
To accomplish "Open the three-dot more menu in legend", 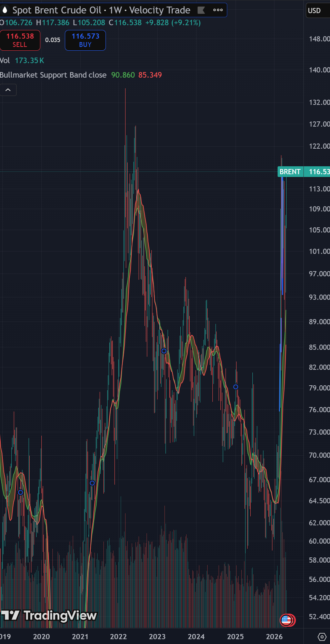I will 218,10.
